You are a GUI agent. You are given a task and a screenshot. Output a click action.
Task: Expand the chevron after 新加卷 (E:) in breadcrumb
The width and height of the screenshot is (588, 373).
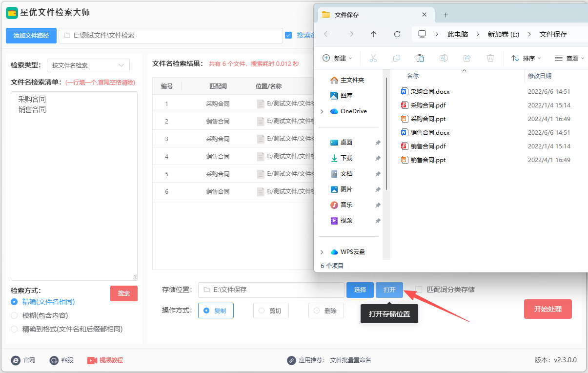pyautogui.click(x=529, y=34)
